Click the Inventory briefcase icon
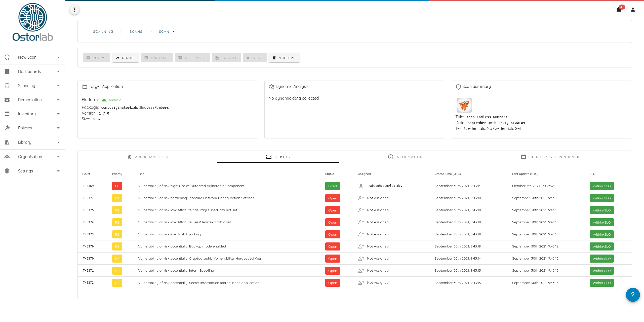Image resolution: width=644 pixels, height=322 pixels. click(7, 114)
